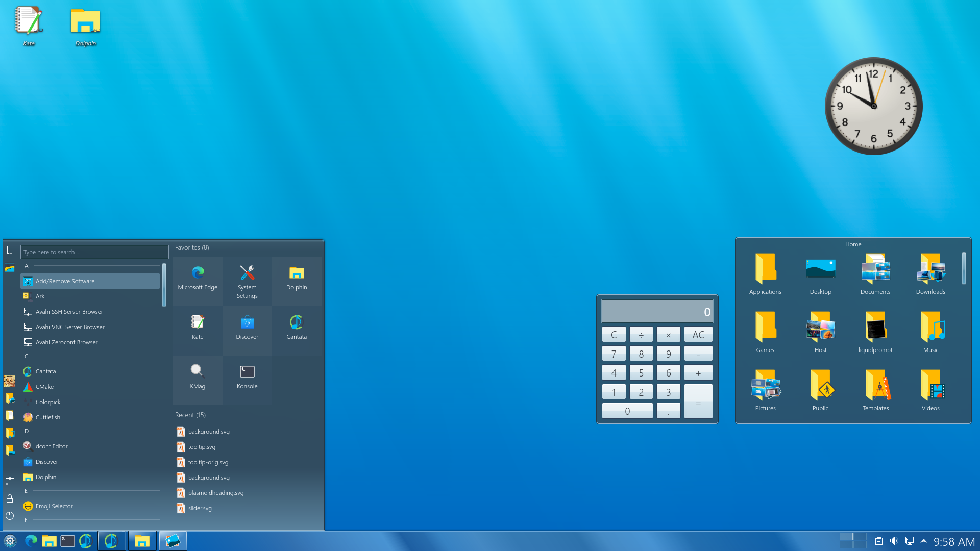Click the Konsole icon on the taskbar
This screenshot has width=980, height=551.
67,541
